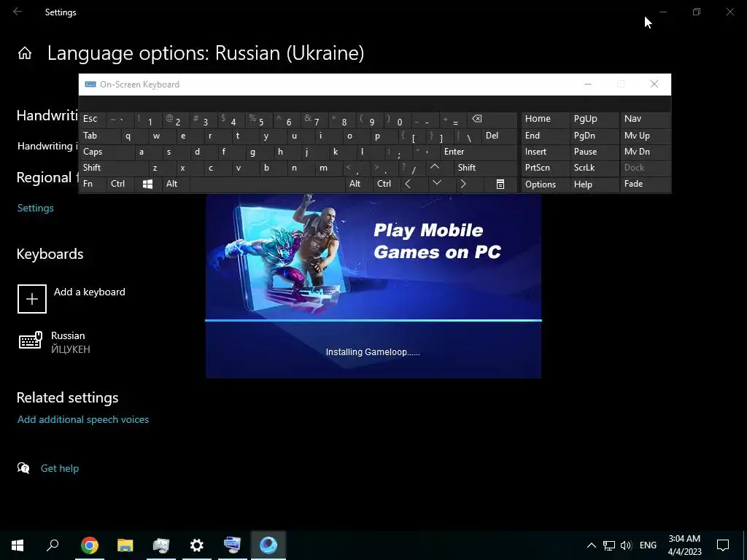Minimize the On-Screen Keyboard window
Image resolution: width=747 pixels, height=560 pixels.
pyautogui.click(x=588, y=85)
